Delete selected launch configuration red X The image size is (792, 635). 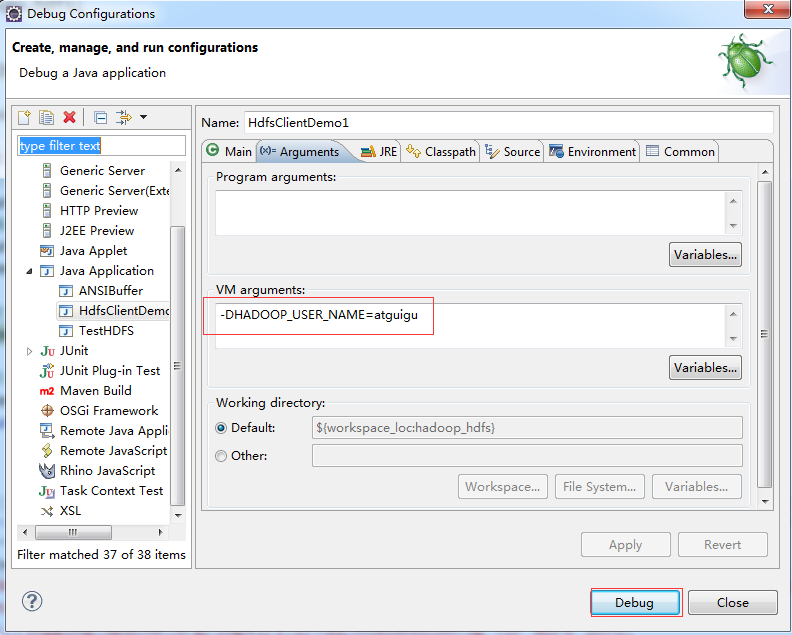coord(69,117)
